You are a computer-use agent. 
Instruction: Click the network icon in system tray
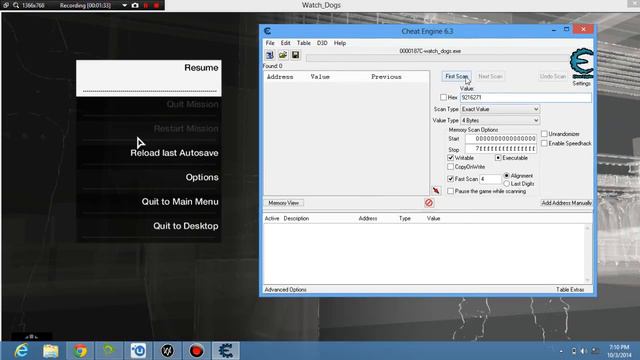click(596, 351)
